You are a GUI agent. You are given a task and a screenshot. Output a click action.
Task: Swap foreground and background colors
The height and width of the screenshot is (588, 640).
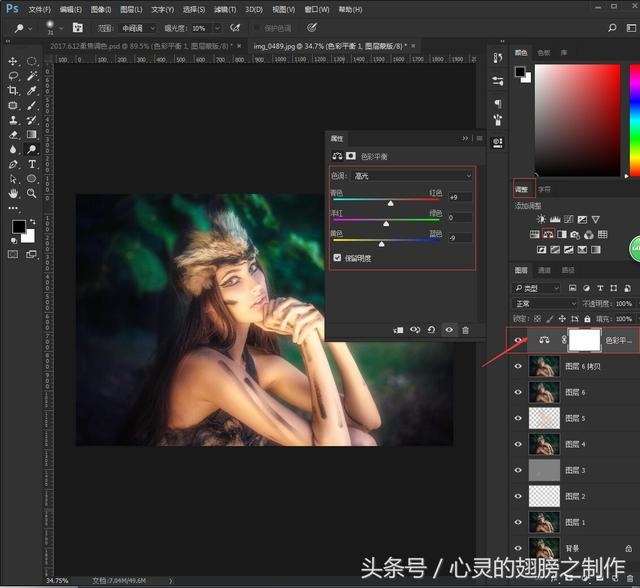(x=33, y=222)
